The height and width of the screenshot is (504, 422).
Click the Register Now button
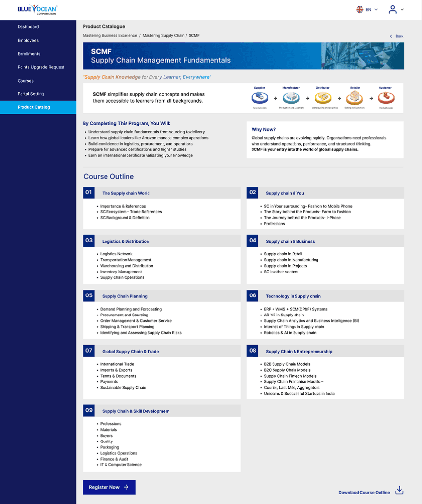pos(109,487)
